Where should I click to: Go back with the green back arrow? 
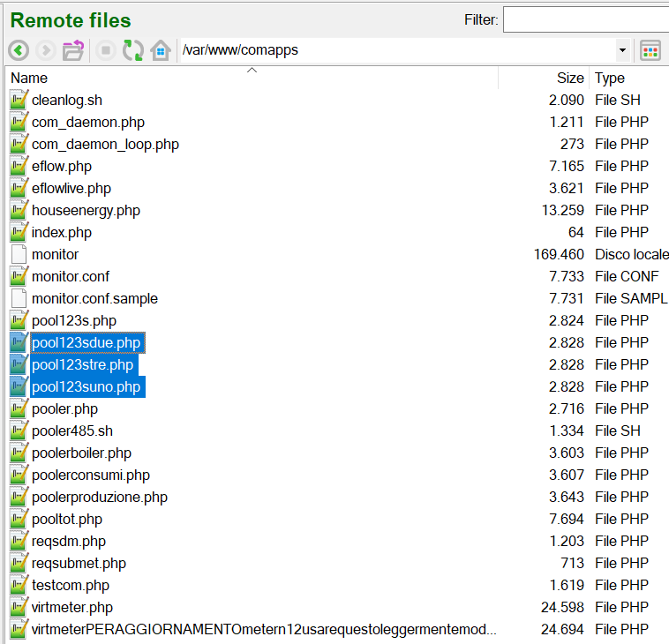[19, 51]
